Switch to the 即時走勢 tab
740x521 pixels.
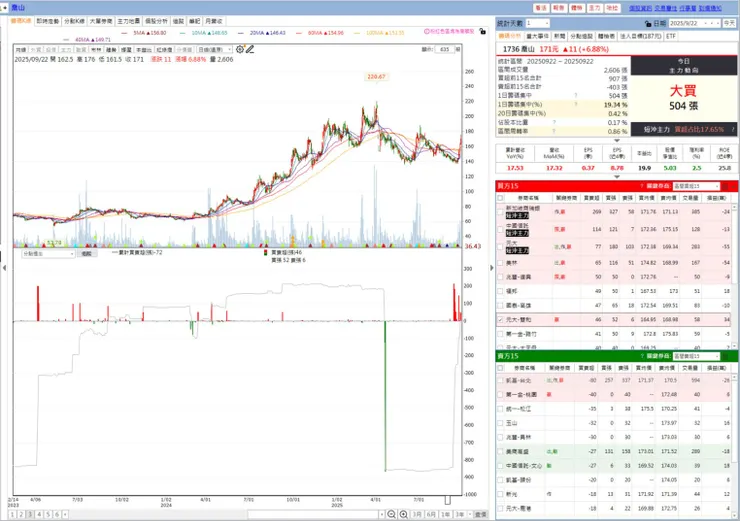(x=48, y=21)
